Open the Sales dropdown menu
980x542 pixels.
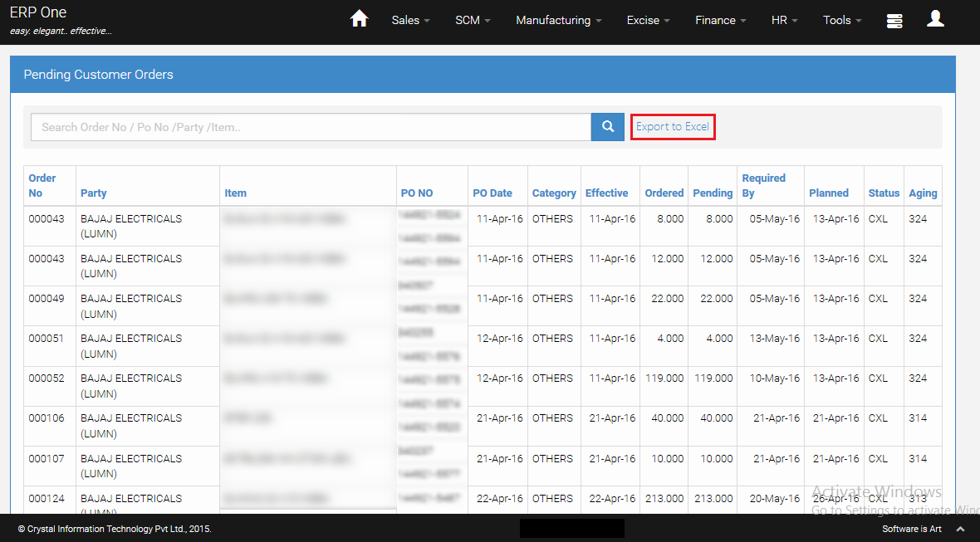tap(410, 20)
